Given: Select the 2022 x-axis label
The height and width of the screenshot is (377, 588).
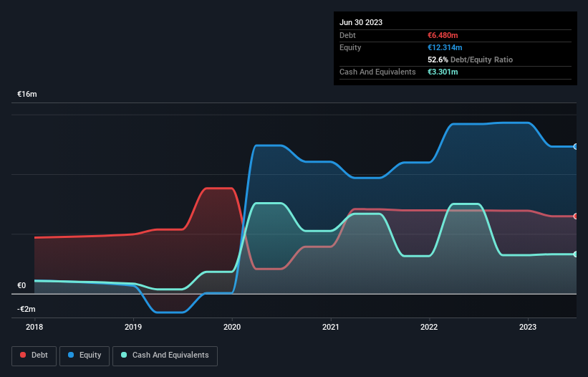Looking at the screenshot, I should (x=429, y=327).
